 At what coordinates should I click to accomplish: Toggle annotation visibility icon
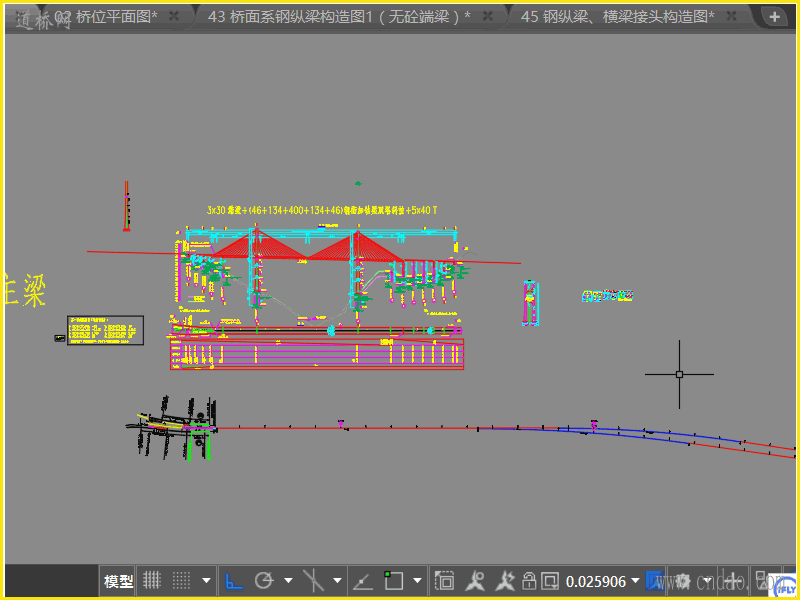click(x=476, y=581)
